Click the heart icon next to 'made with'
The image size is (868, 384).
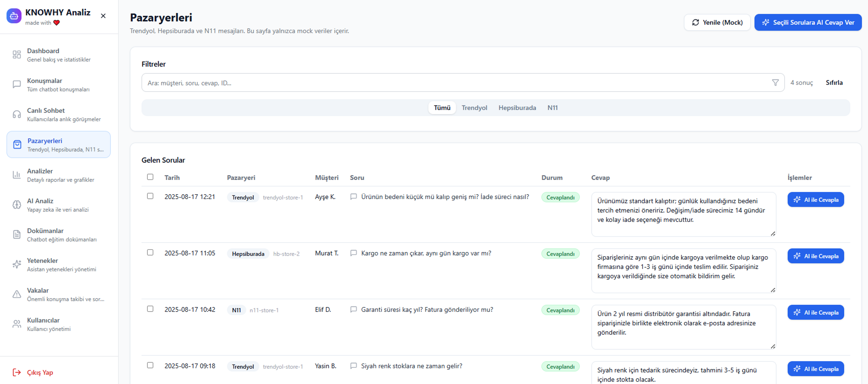(x=57, y=23)
